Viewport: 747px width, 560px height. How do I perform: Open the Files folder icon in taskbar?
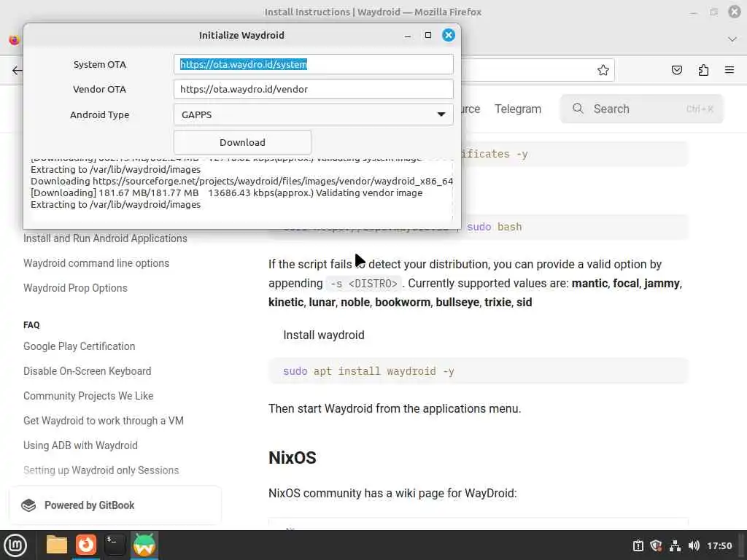[x=57, y=545]
